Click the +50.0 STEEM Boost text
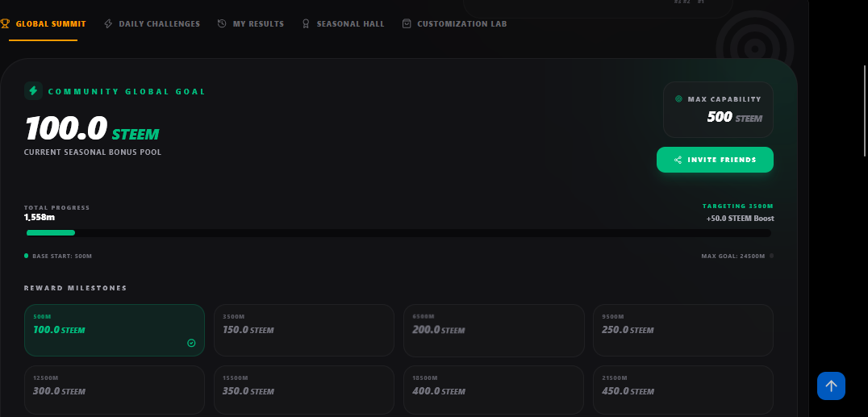 click(740, 219)
